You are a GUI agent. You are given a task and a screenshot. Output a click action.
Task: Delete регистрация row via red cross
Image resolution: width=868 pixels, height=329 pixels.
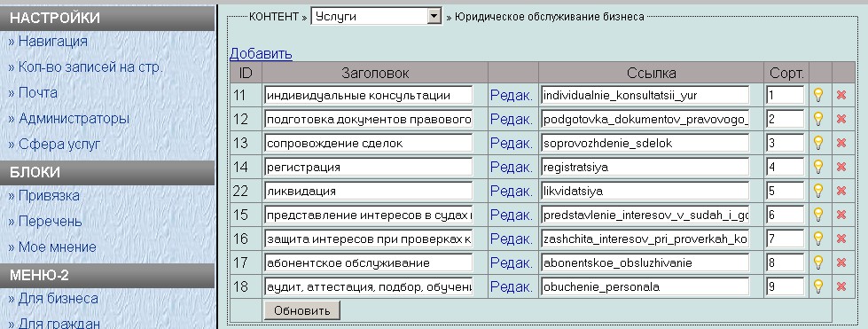pos(841,167)
